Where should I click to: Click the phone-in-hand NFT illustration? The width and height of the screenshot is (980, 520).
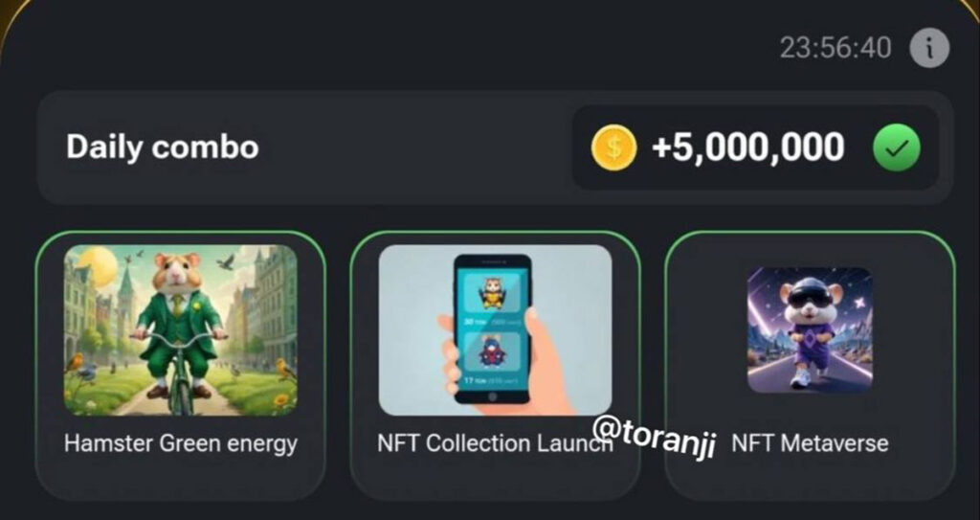click(x=495, y=329)
